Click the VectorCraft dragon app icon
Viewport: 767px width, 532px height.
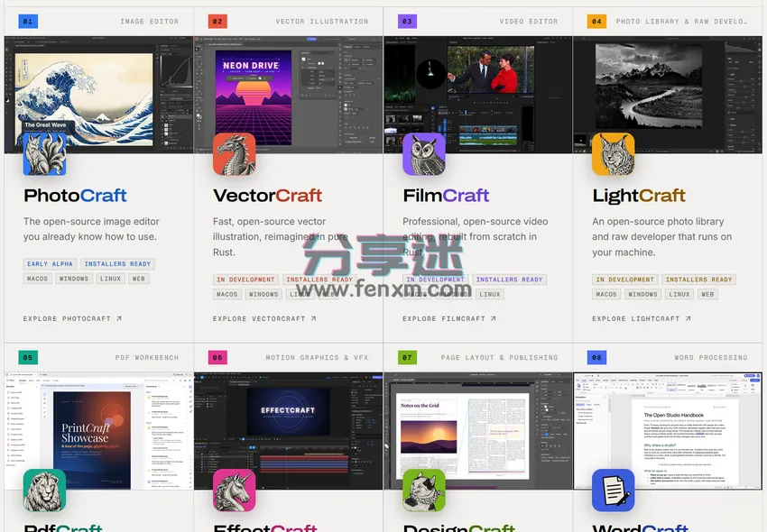click(235, 154)
